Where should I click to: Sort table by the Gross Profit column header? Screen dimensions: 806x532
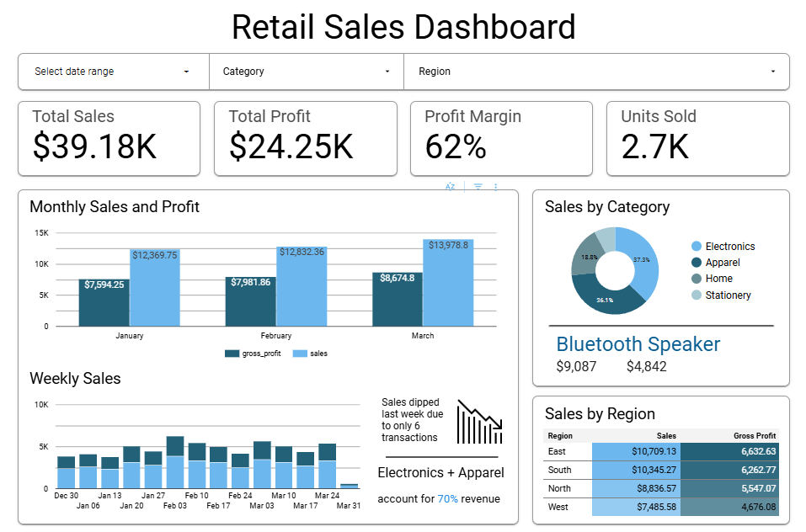click(754, 435)
